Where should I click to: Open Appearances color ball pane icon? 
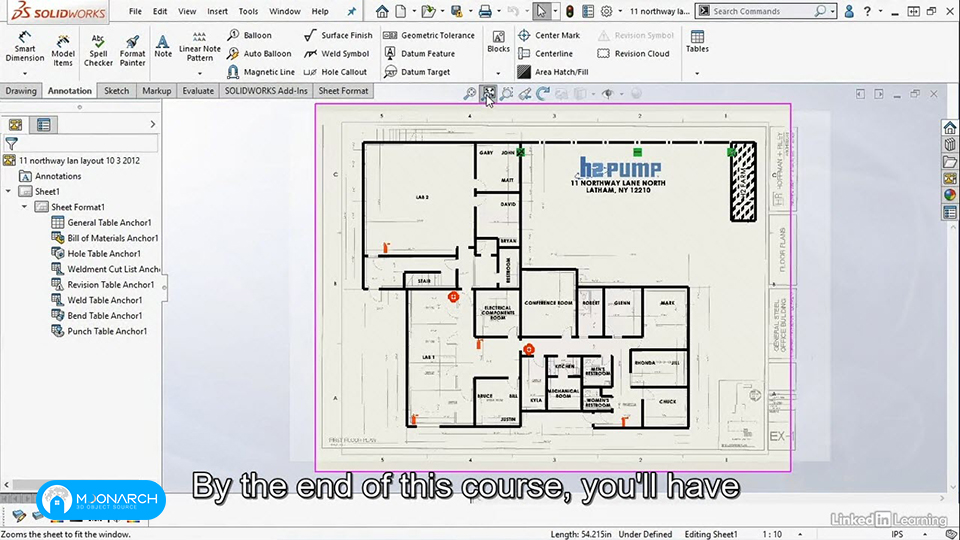click(950, 195)
